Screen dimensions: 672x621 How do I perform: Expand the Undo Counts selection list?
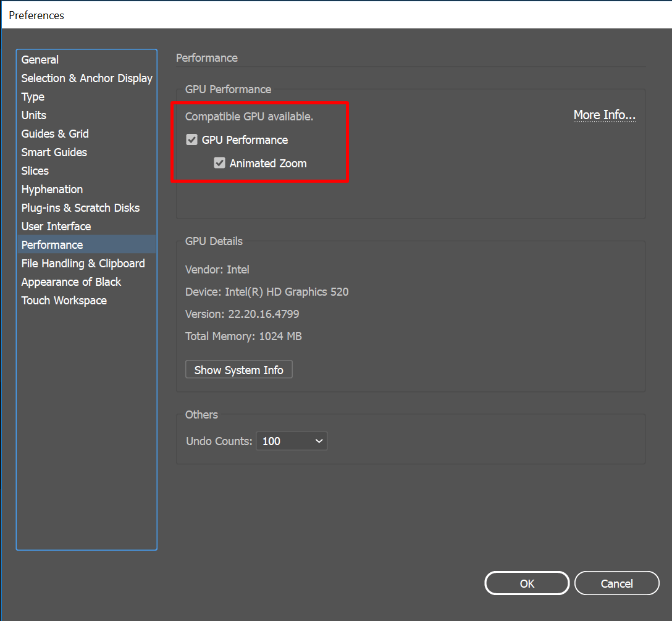[292, 441]
